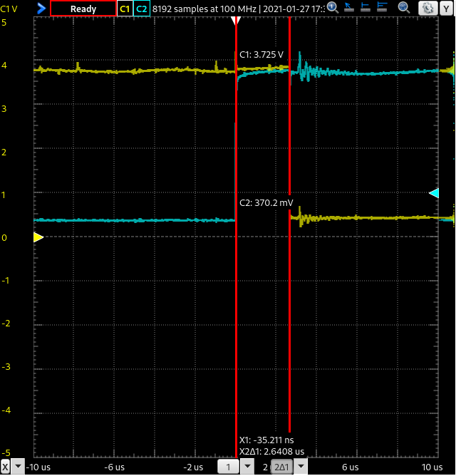Click the white trigger position marker at top
The height and width of the screenshot is (476, 456).
(x=236, y=21)
